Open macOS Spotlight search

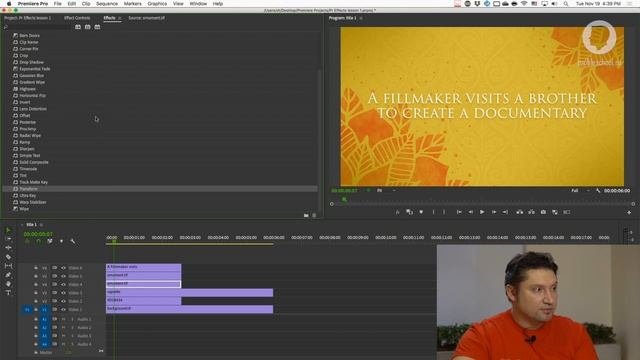coord(566,4)
